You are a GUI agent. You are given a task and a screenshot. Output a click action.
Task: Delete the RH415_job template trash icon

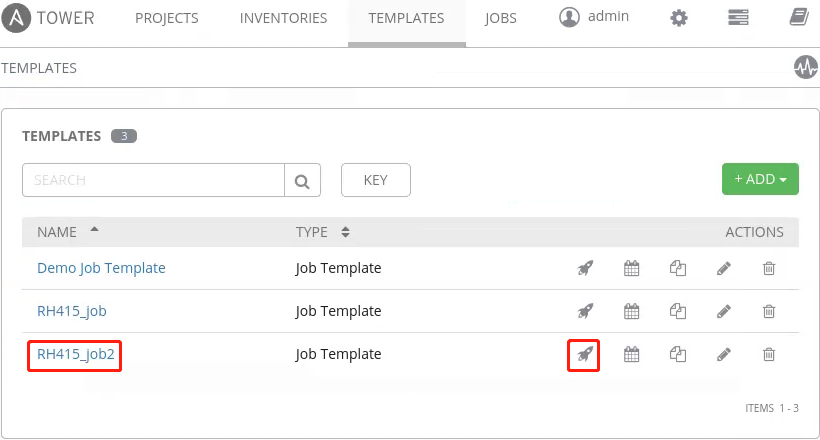[769, 311]
